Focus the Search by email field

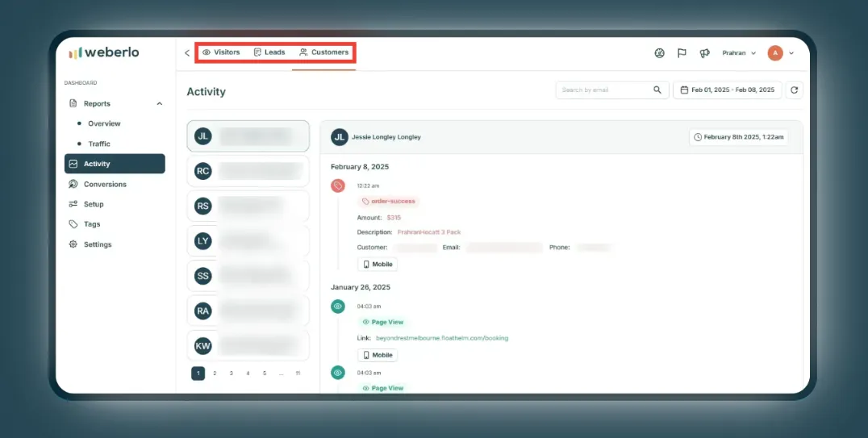point(612,90)
